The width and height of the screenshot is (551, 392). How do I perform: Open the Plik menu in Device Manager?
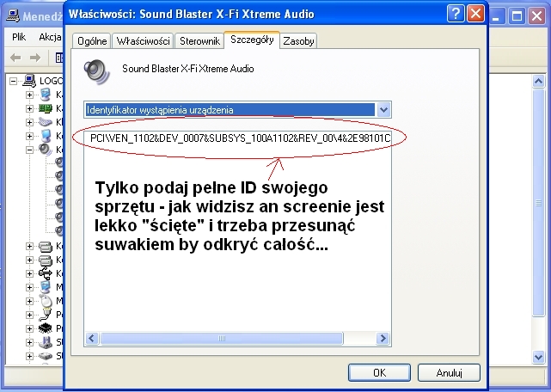(19, 37)
